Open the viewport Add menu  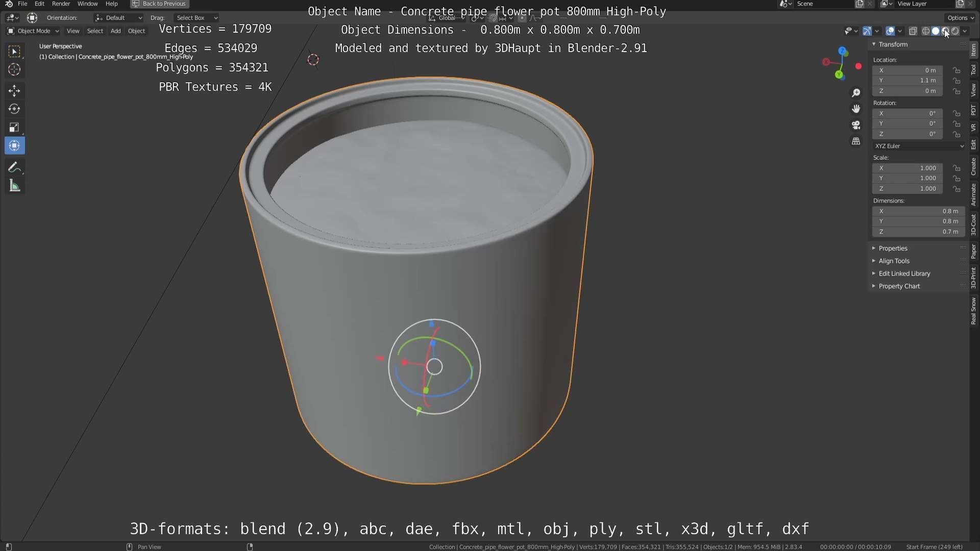116,31
